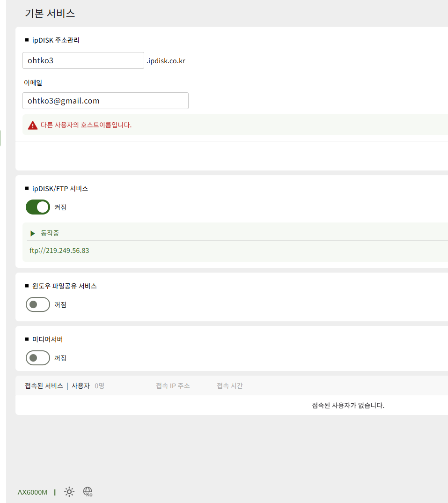Turn off the ipDISK/FTP 서비스 switch

click(38, 207)
